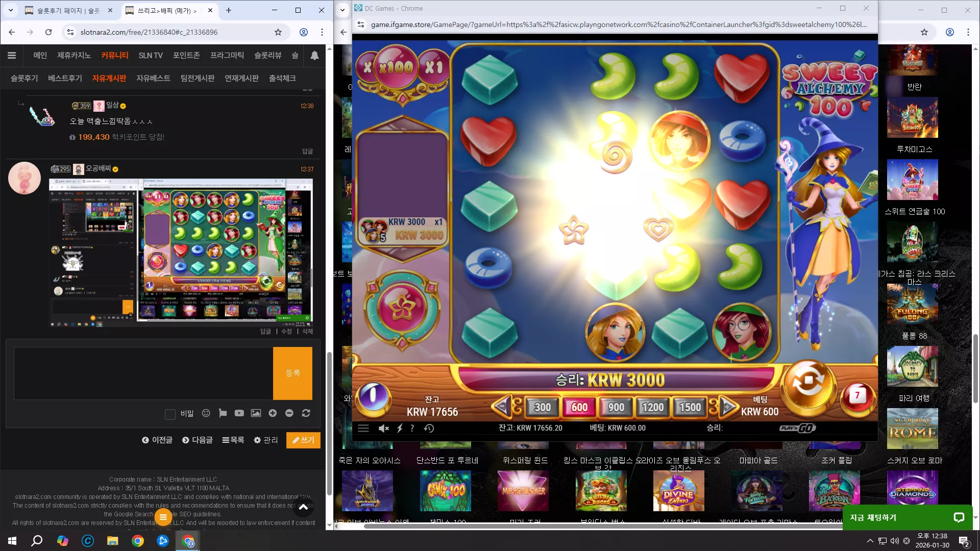
Task: Increase the bet with right arrow
Action: point(728,407)
